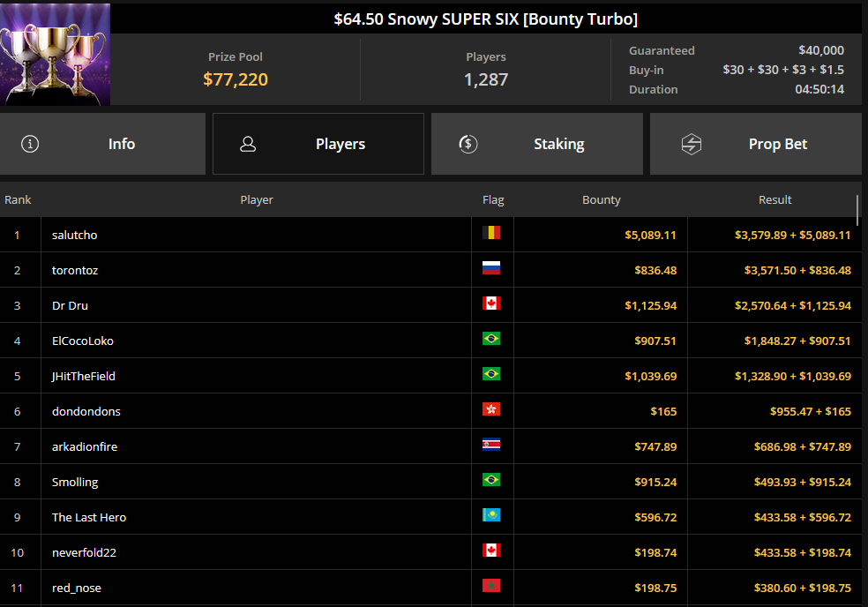Click the trophy cups tournament image

pyautogui.click(x=56, y=55)
